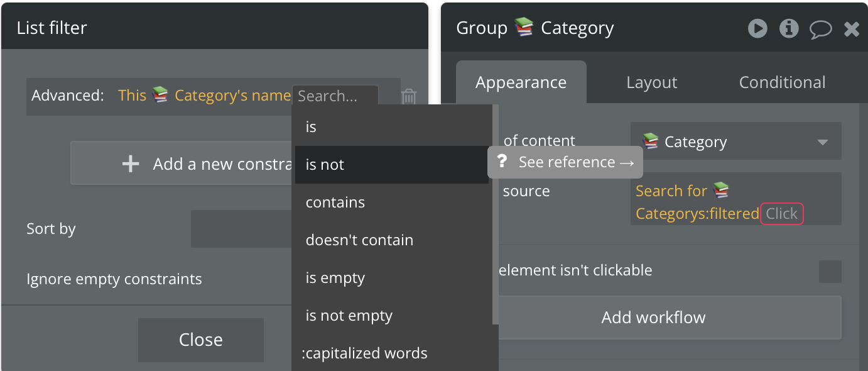The width and height of the screenshot is (868, 371).
Task: Switch to the Layout tab
Action: tap(652, 82)
